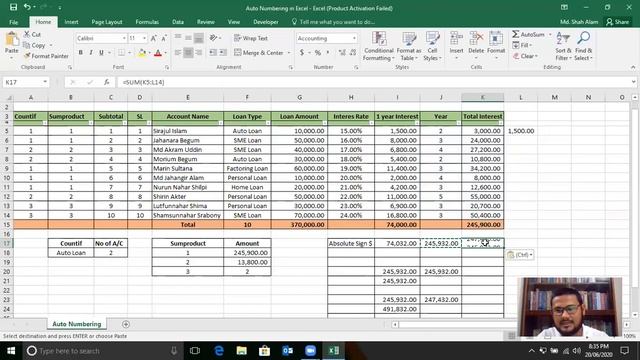Open Cell Styles gallery
The height and width of the screenshot is (360, 640).
pyautogui.click(x=432, y=46)
